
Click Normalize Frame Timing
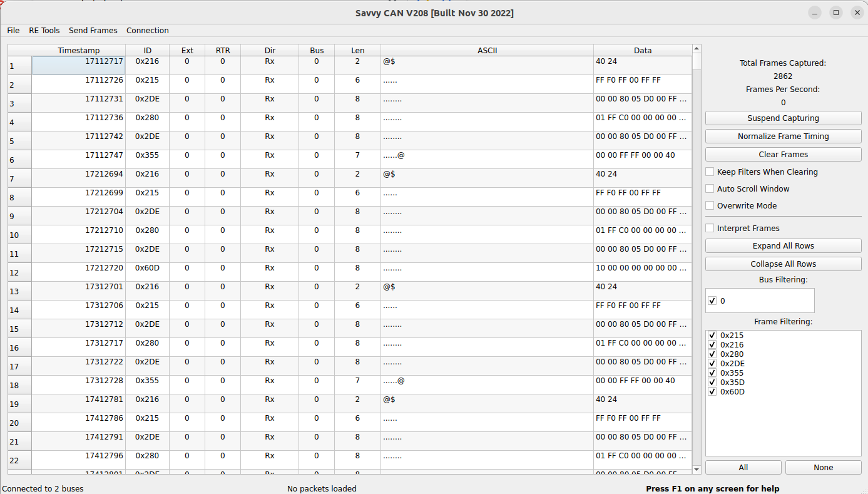tap(783, 136)
